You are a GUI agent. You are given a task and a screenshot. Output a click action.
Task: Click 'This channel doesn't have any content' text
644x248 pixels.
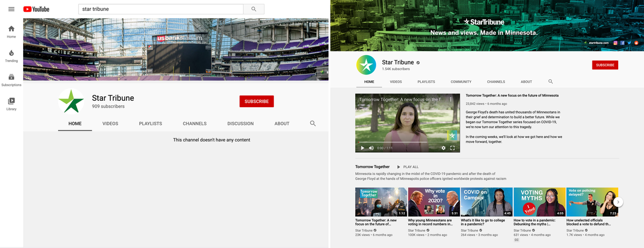[x=211, y=140]
